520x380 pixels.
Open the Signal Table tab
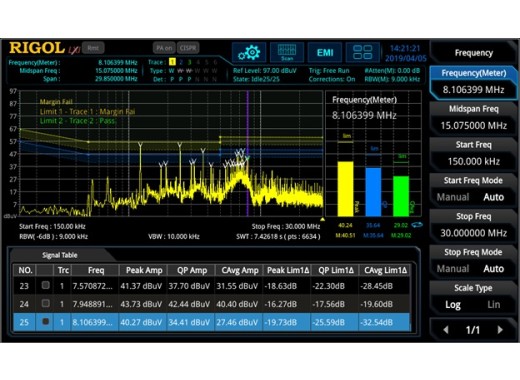coord(60,255)
